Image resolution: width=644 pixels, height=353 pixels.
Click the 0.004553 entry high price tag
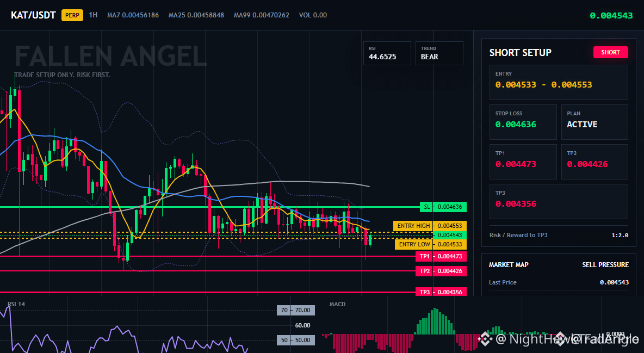[450, 226]
